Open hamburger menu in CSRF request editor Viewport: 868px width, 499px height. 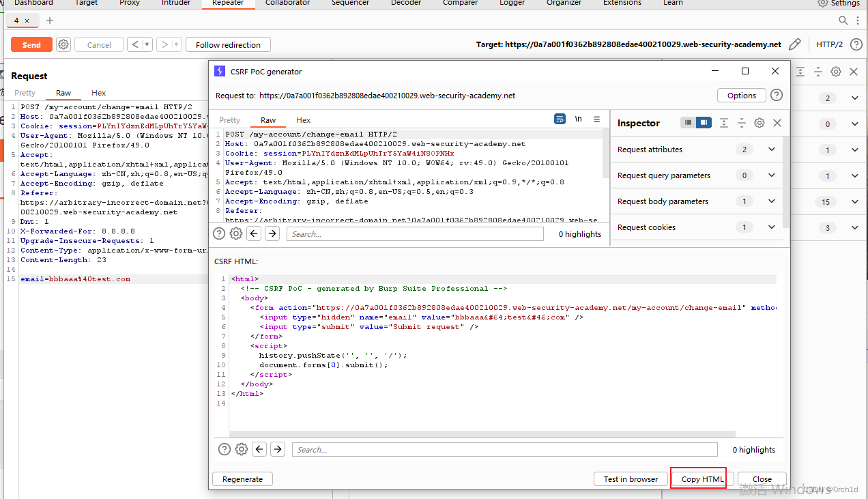[596, 119]
